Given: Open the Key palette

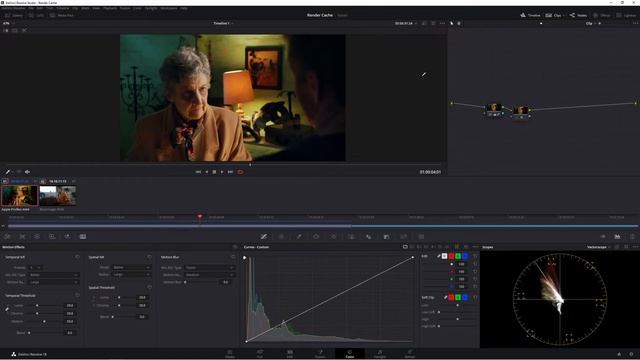Looking at the screenshot, I should [386, 236].
